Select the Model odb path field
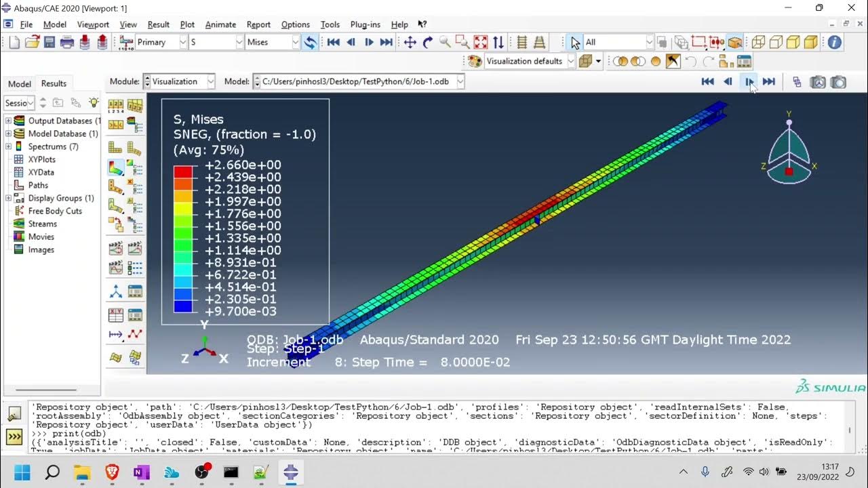The width and height of the screenshot is (868, 488). pyautogui.click(x=359, y=81)
